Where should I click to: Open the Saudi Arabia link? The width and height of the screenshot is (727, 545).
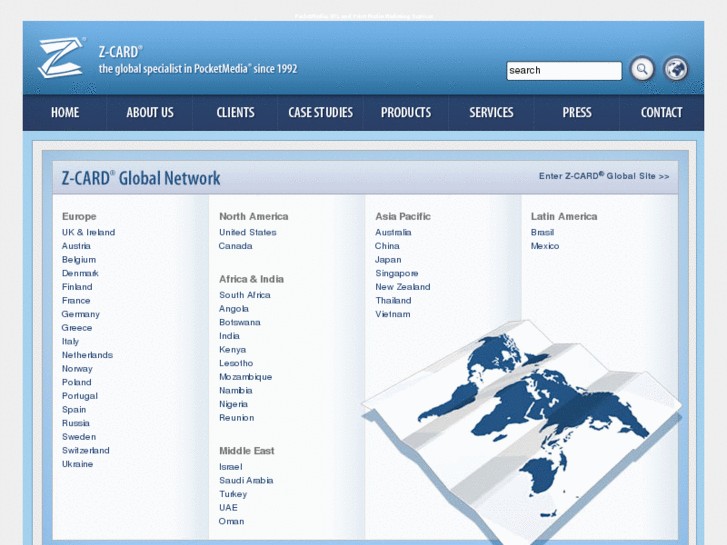click(x=246, y=481)
